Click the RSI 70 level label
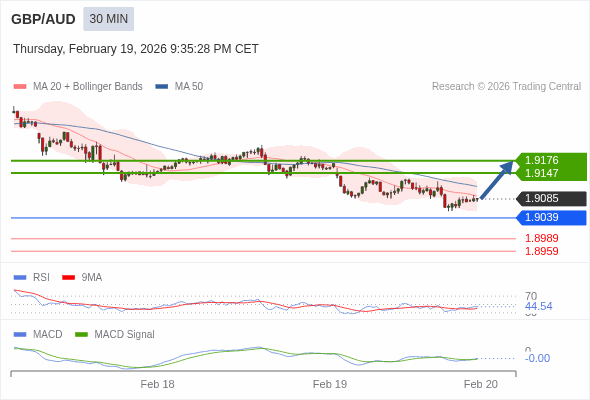590x400 pixels. (531, 296)
